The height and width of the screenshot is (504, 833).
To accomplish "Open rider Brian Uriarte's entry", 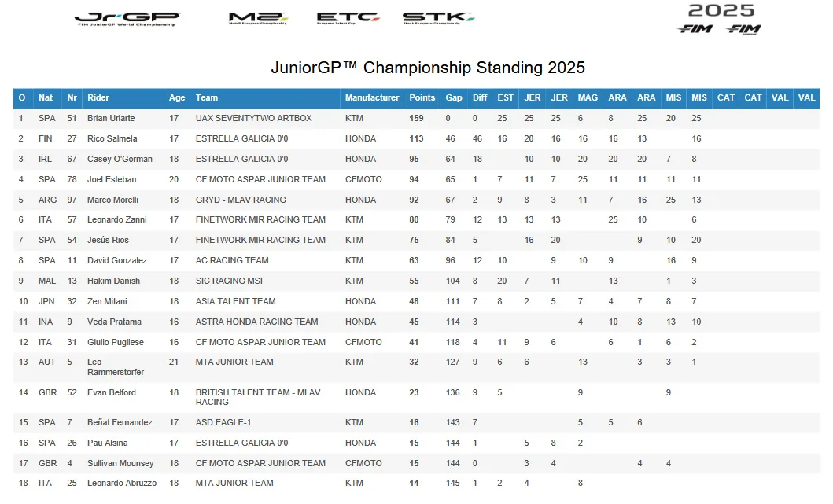I will [111, 119].
